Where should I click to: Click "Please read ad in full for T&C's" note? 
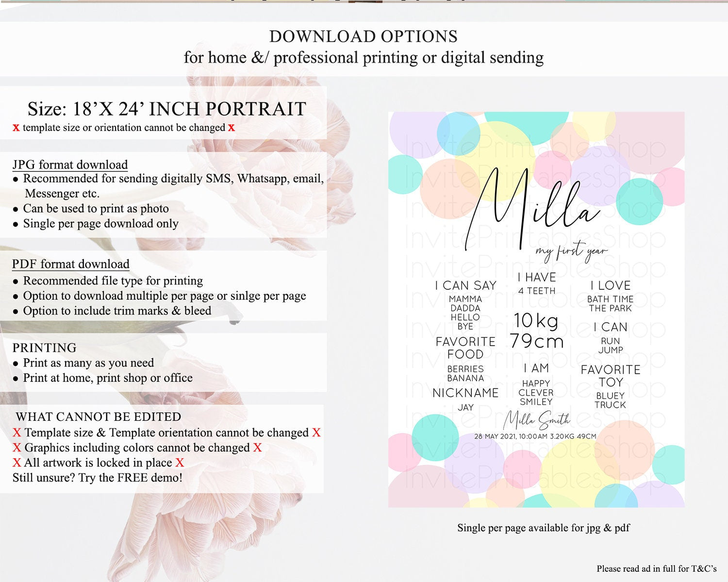point(656,568)
